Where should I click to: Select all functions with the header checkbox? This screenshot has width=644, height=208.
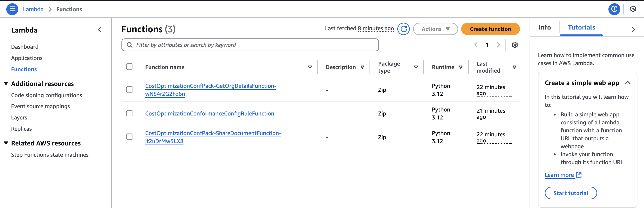(x=129, y=67)
